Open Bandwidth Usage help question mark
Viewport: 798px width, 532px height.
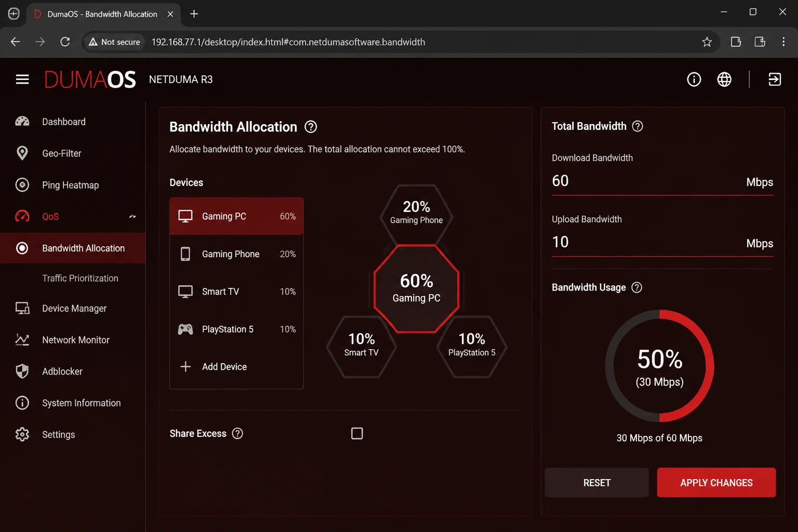[636, 288]
